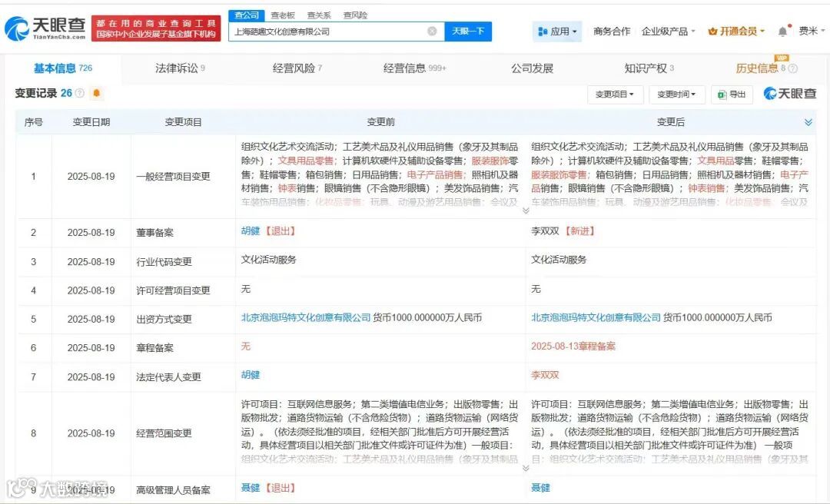Open the 变更时间 filter dropdown

676,94
